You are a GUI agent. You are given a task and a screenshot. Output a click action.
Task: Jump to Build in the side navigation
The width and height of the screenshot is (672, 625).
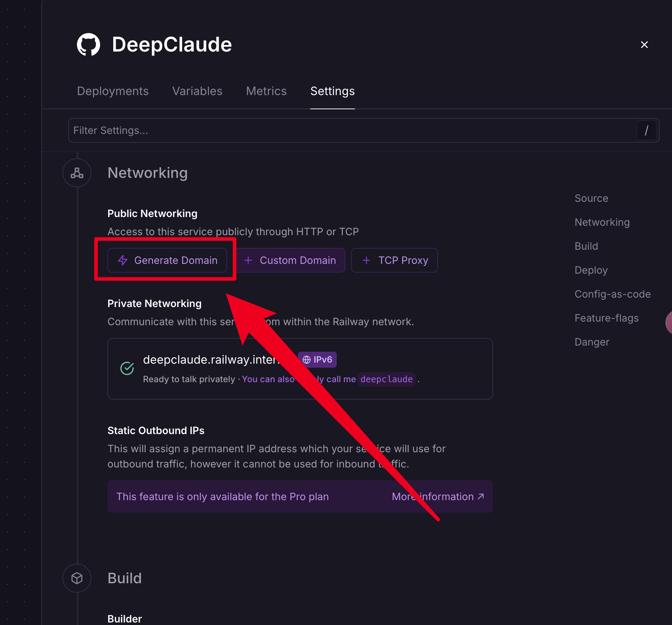(586, 246)
